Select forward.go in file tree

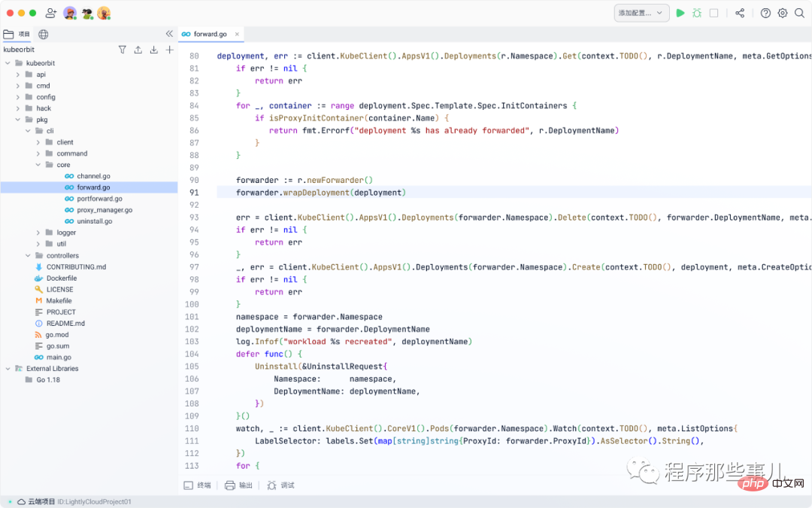click(89, 187)
